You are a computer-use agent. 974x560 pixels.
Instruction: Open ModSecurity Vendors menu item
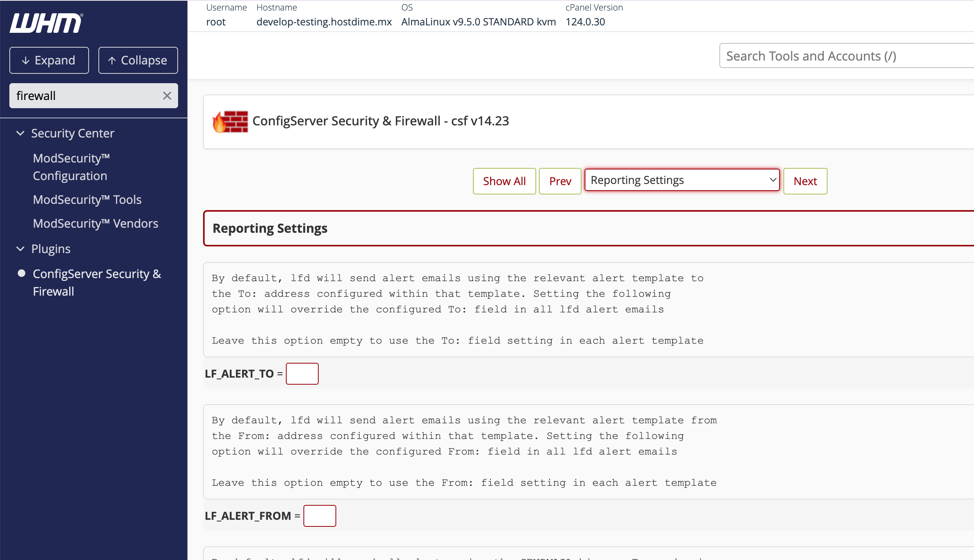coord(95,223)
